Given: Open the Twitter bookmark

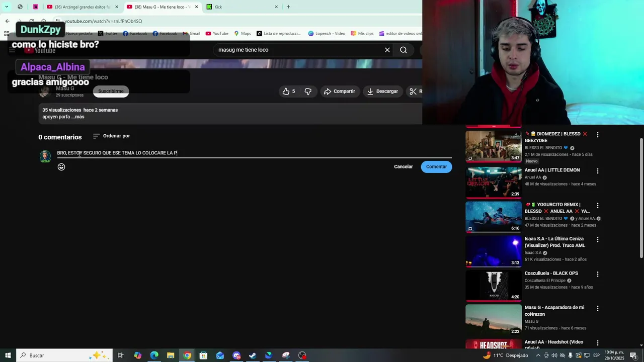Looking at the screenshot, I should point(108,34).
